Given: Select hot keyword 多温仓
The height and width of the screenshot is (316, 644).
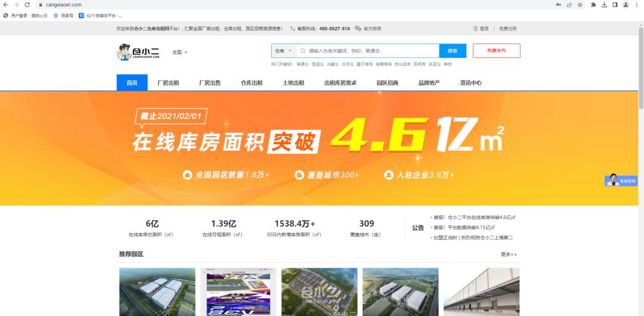Looking at the screenshot, I should [435, 64].
